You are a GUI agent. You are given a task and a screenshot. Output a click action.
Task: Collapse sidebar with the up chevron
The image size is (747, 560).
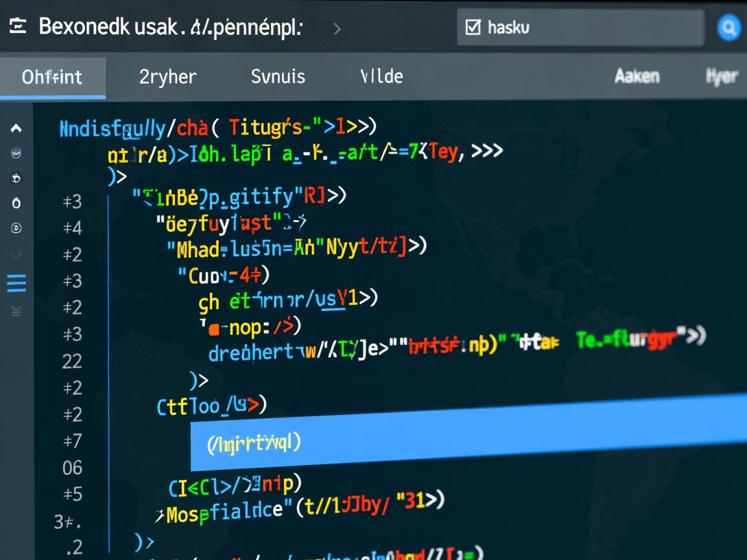tap(16, 128)
